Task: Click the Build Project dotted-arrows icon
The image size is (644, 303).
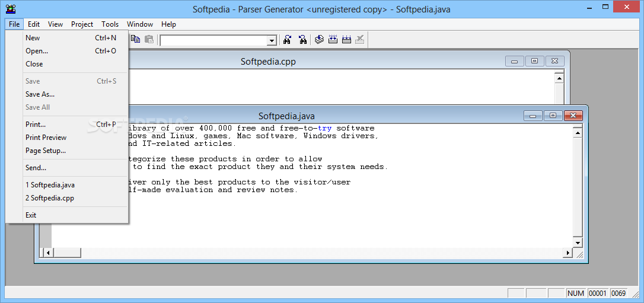Action: (x=333, y=39)
